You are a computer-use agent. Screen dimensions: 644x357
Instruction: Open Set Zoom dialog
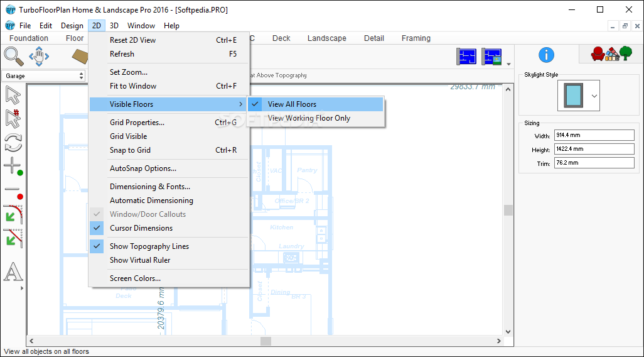click(x=169, y=72)
